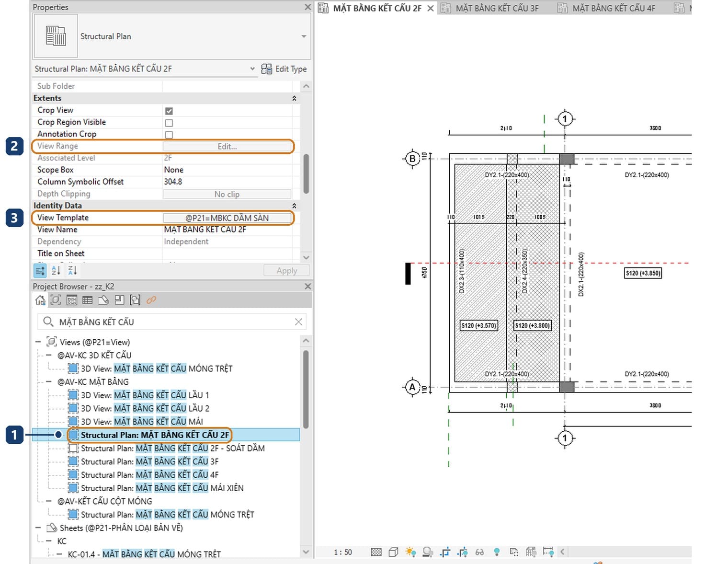Click the Project Browser home filter icon
This screenshot has width=728, height=564.
pyautogui.click(x=40, y=300)
